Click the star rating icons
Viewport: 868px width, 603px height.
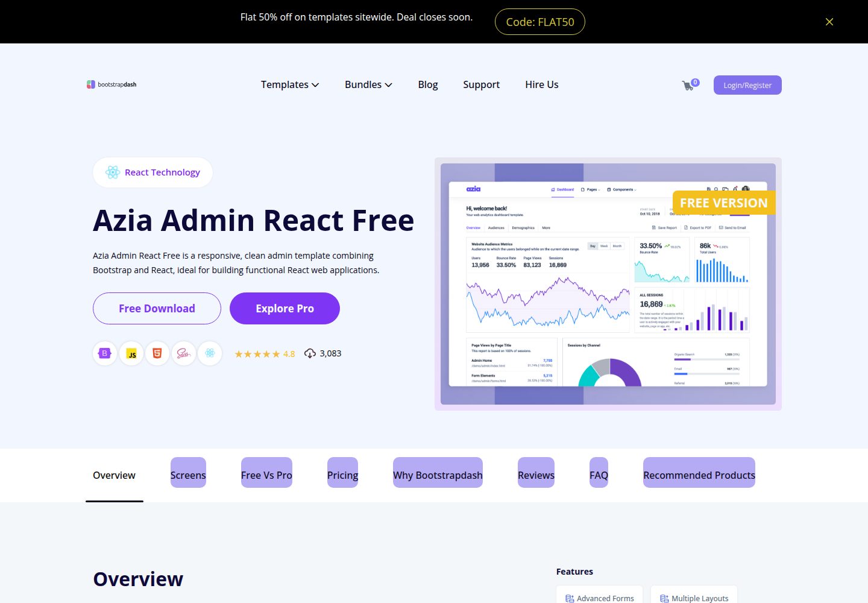click(x=257, y=354)
